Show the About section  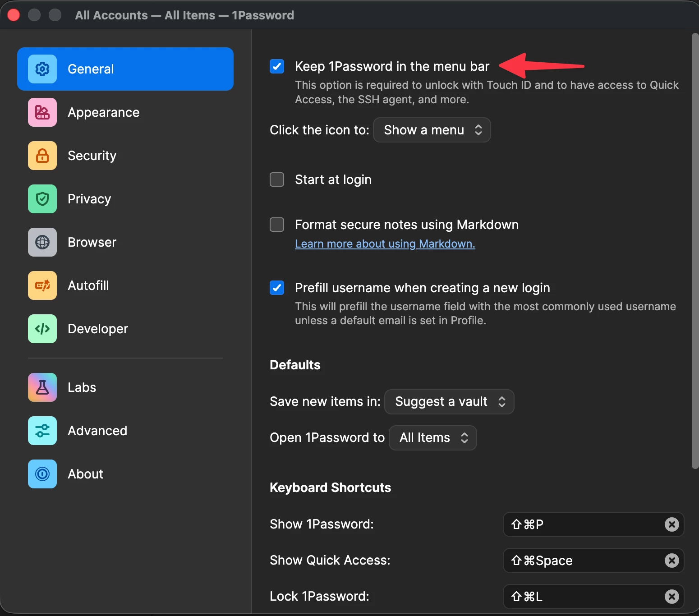pos(125,474)
